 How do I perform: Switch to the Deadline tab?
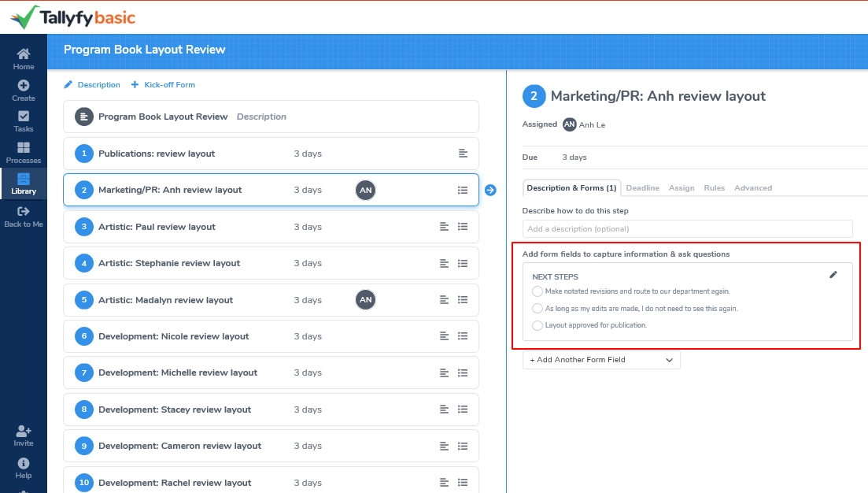643,187
